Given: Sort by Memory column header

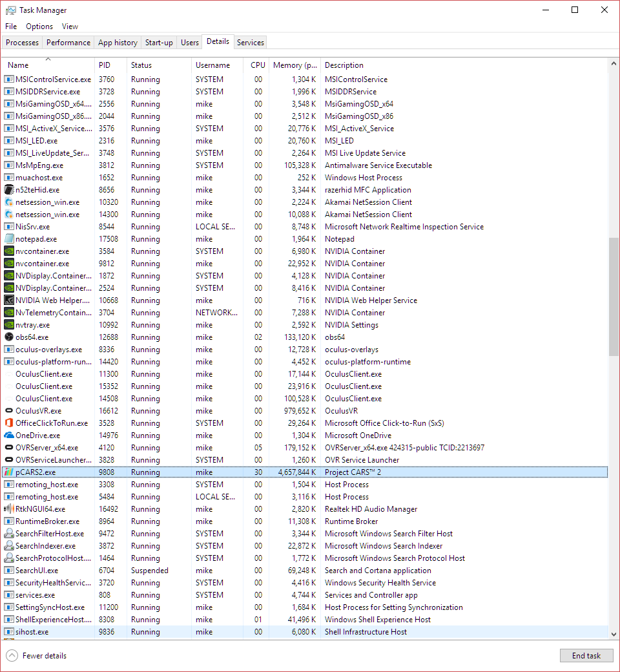Looking at the screenshot, I should [294, 65].
